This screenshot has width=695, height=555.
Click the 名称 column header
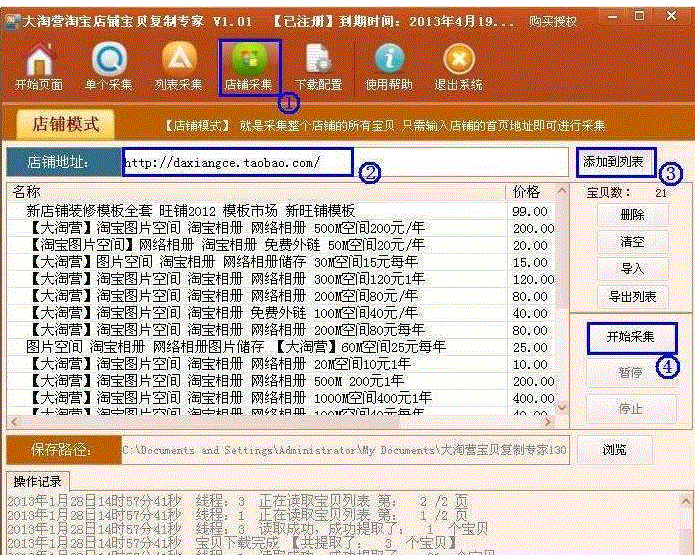point(256,192)
